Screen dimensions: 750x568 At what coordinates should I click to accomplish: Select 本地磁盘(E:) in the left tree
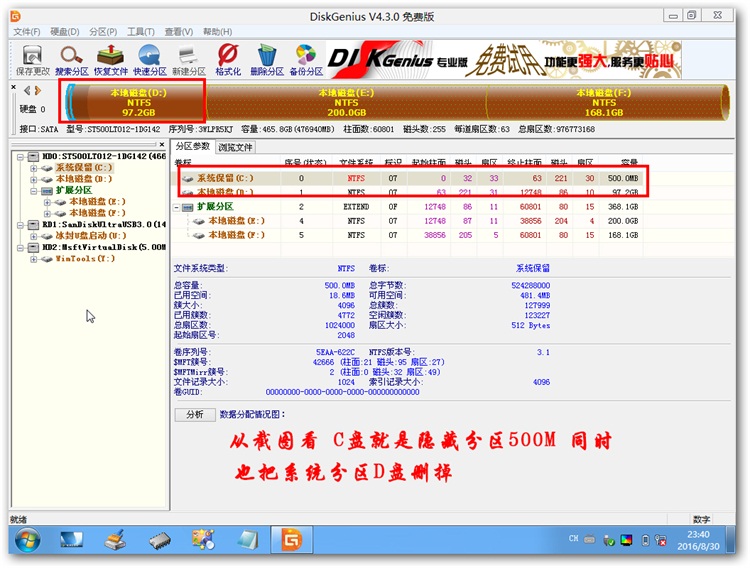tap(97, 201)
